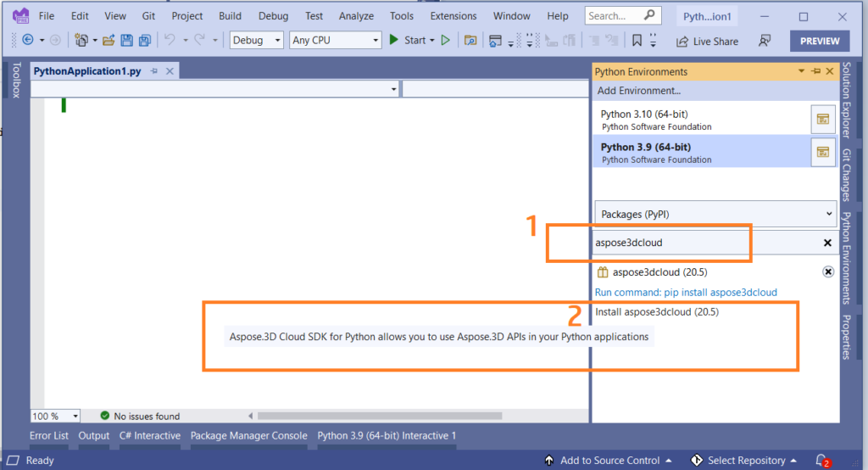Click Run command: pip install aspose3dcloud
The height and width of the screenshot is (470, 868).
point(686,292)
